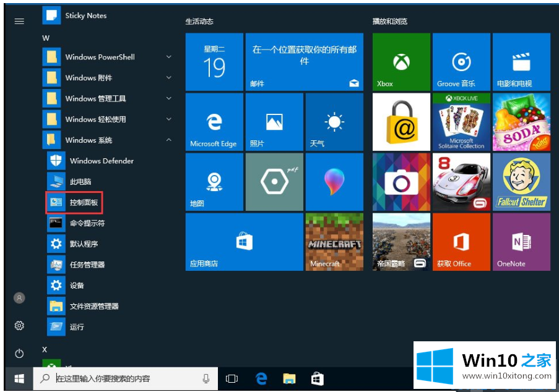Open the 获取 Office tile
The height and width of the screenshot is (392, 559).
(x=461, y=242)
